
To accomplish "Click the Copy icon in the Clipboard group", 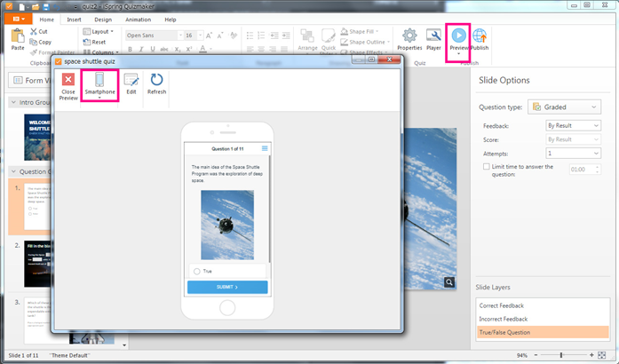I will click(34, 42).
